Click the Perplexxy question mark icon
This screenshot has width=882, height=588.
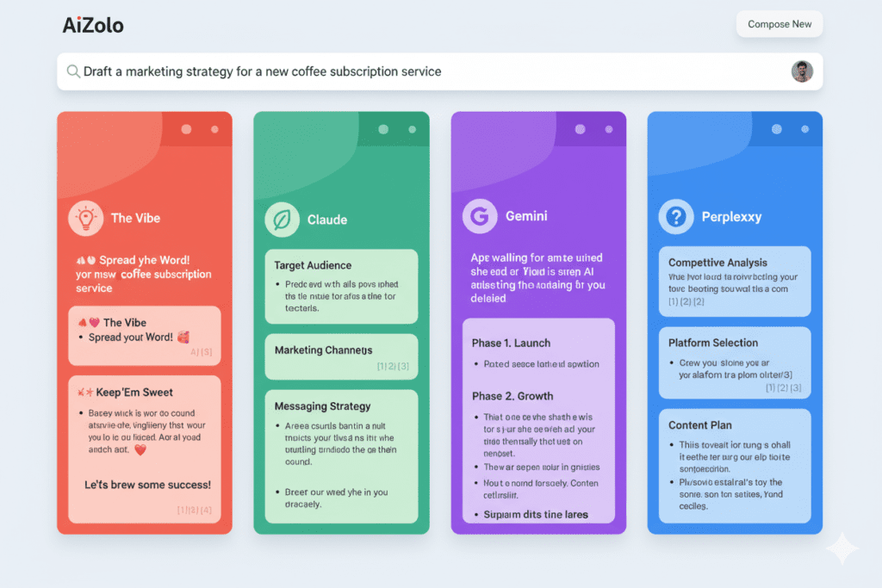[x=676, y=217]
